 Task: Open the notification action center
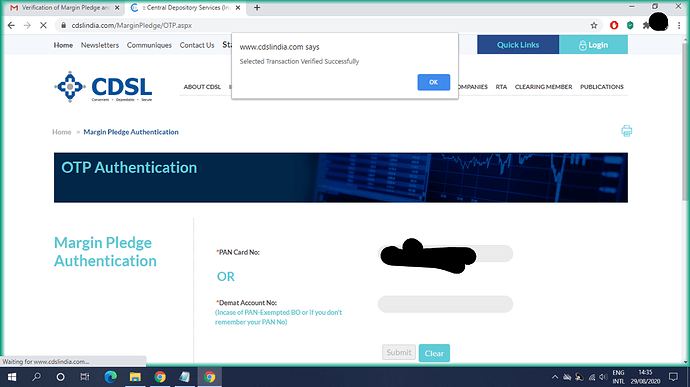click(x=673, y=377)
